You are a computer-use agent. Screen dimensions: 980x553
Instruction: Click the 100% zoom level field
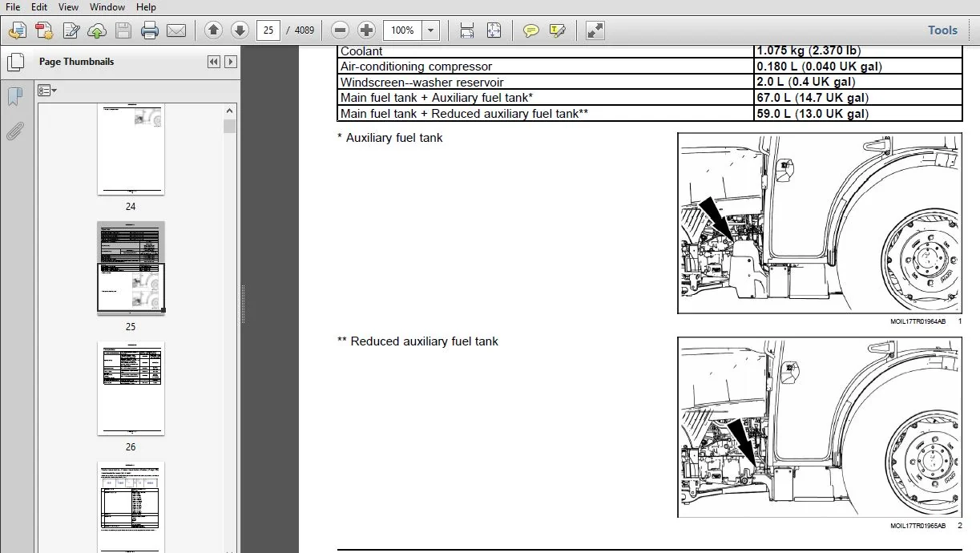[x=402, y=30]
